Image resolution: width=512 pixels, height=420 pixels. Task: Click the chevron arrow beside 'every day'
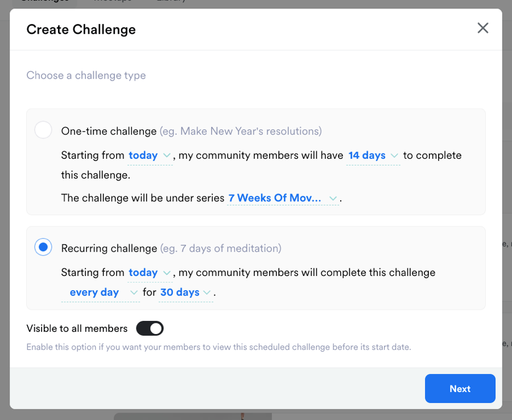click(x=134, y=293)
